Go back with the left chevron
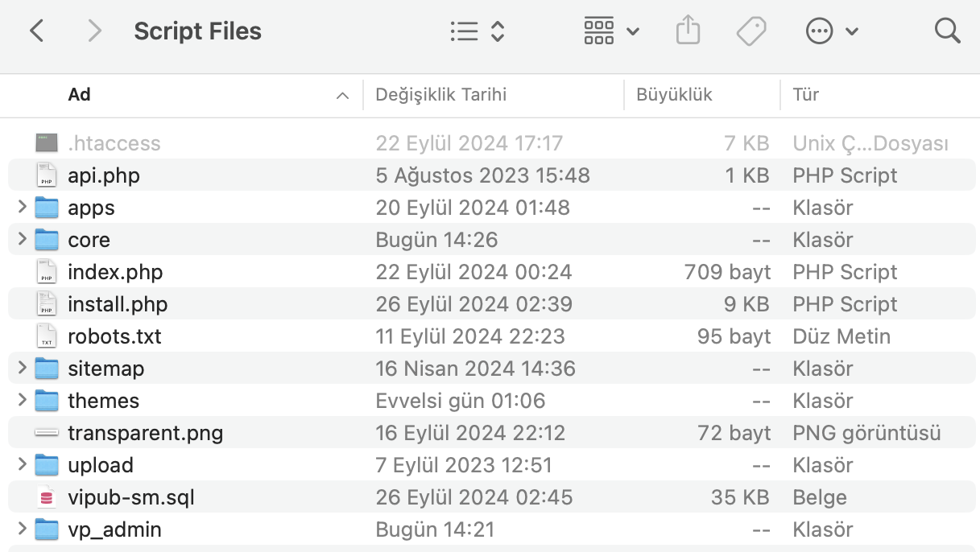This screenshot has height=552, width=980. (36, 31)
